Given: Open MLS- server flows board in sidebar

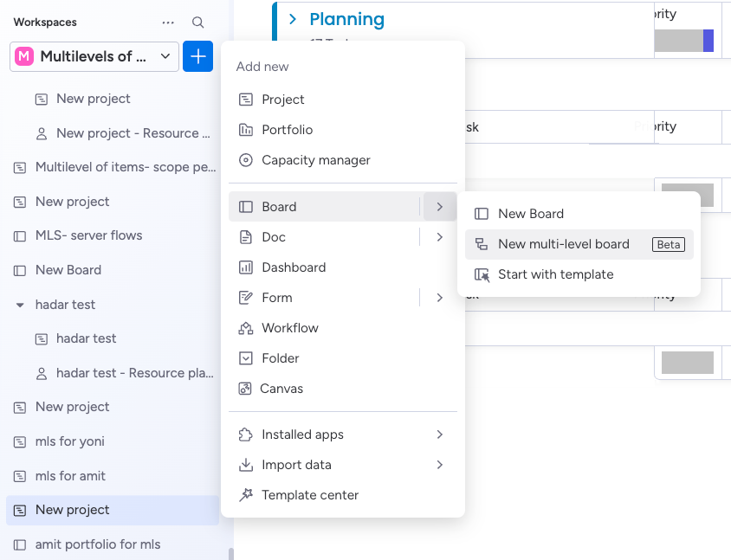Looking at the screenshot, I should 88,235.
